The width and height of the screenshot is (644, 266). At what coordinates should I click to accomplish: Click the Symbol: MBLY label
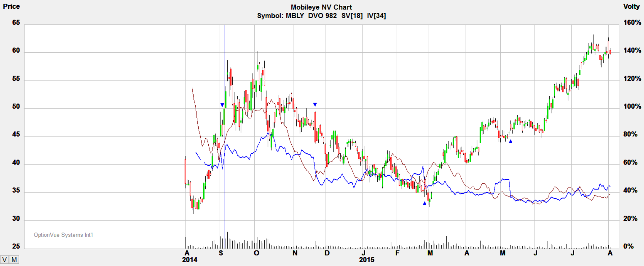[280, 16]
